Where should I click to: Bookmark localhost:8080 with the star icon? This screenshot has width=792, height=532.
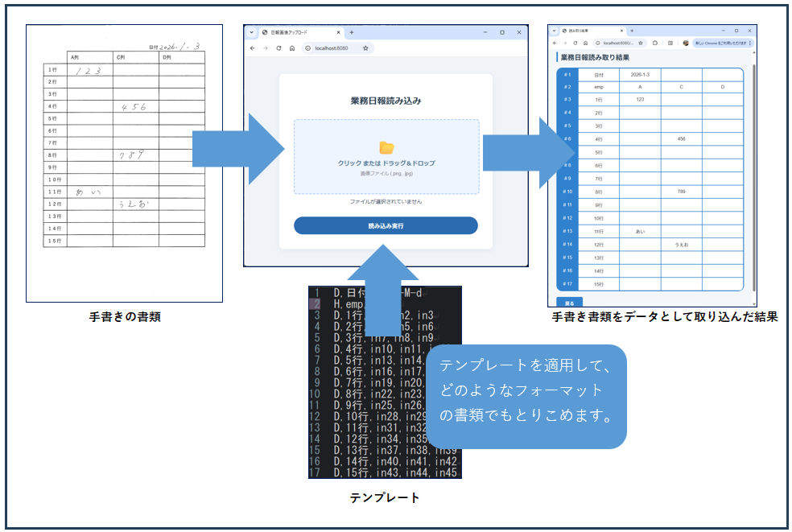coord(366,48)
